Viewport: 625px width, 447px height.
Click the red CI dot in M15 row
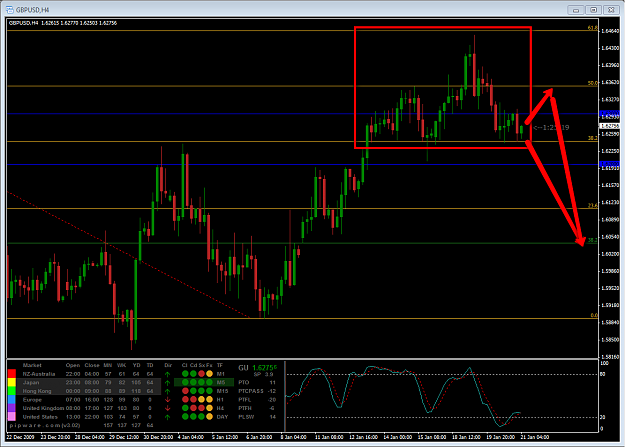[x=185, y=391]
